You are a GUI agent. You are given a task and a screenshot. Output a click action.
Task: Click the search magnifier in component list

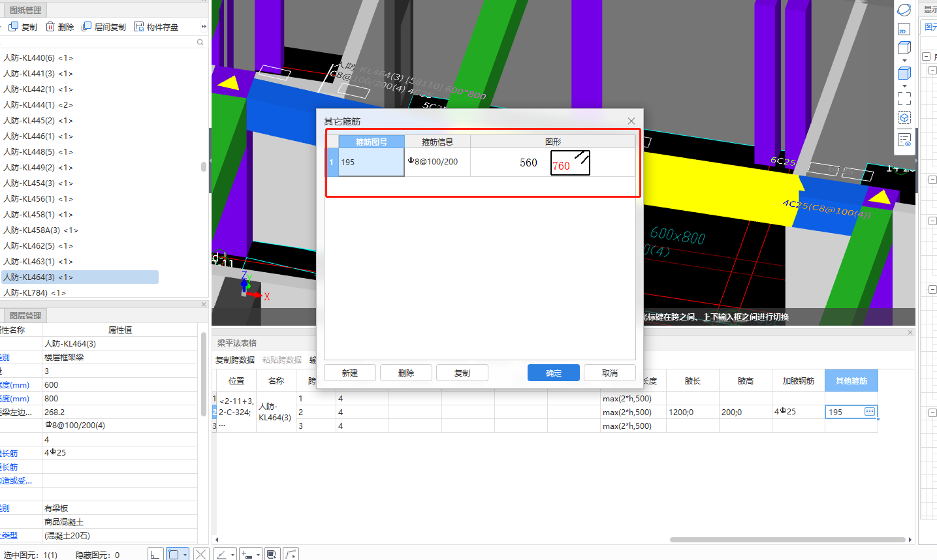click(x=200, y=42)
